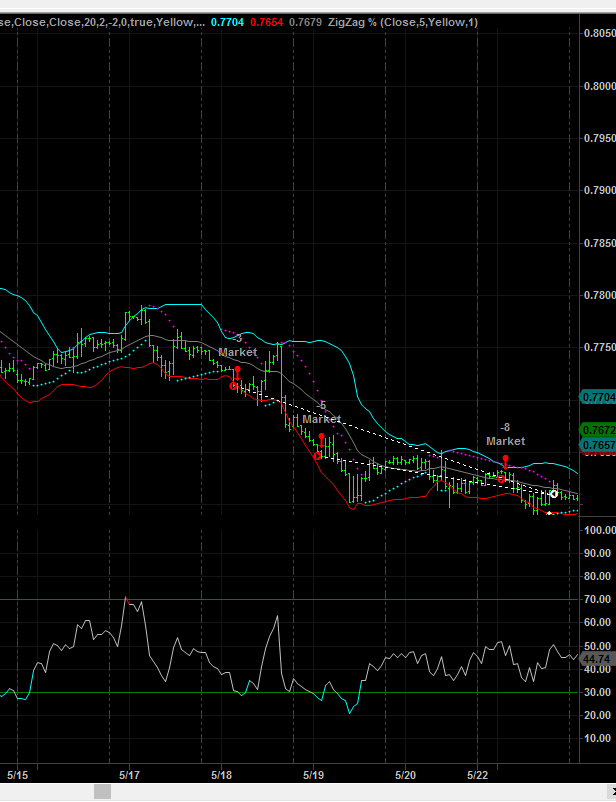Click the 5/17 date label on the time axis

129,774
